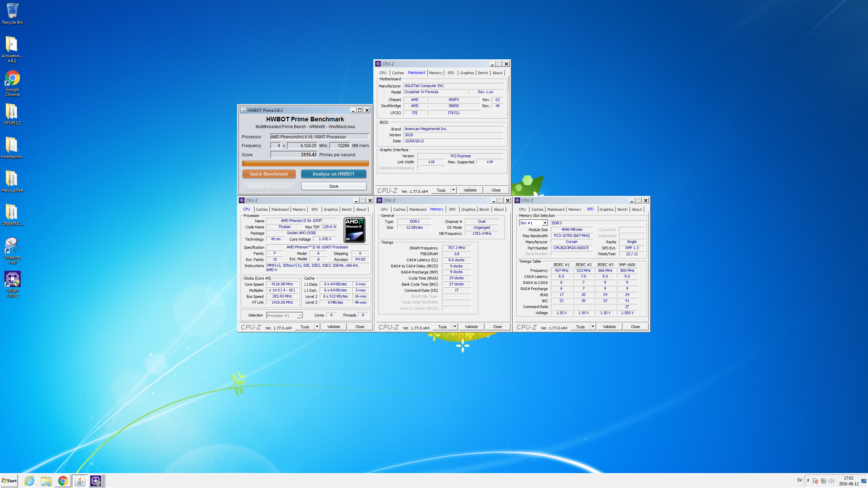
Task: Click Analyze on HWBOT button
Action: click(334, 174)
